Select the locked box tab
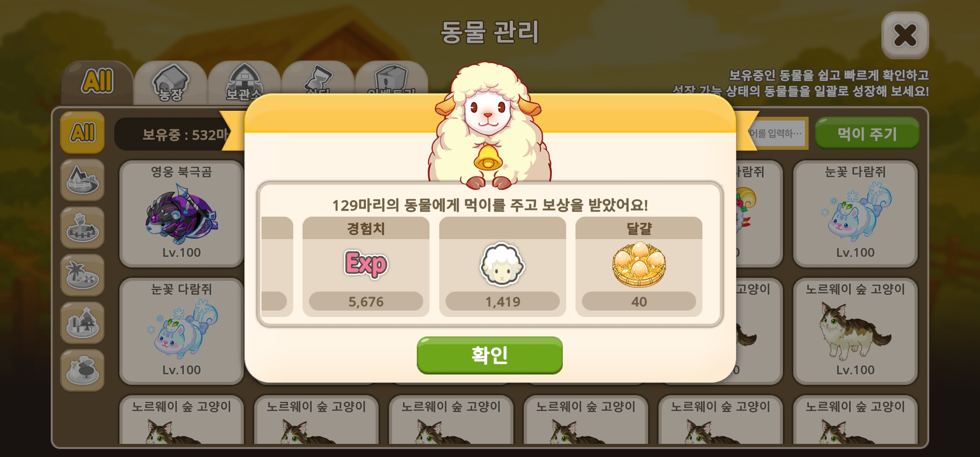 click(x=392, y=79)
